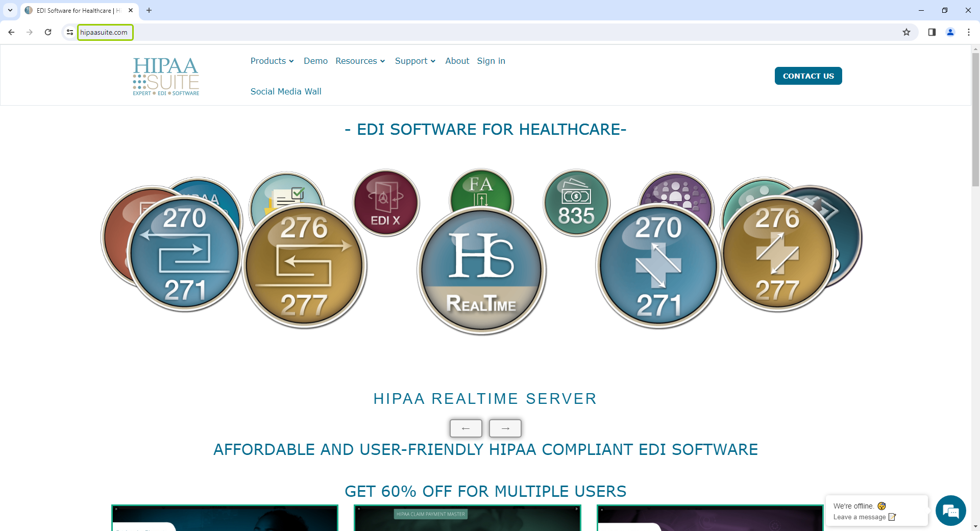Open the gold 276/277 cross icon on the right
The image size is (980, 531).
click(x=777, y=254)
